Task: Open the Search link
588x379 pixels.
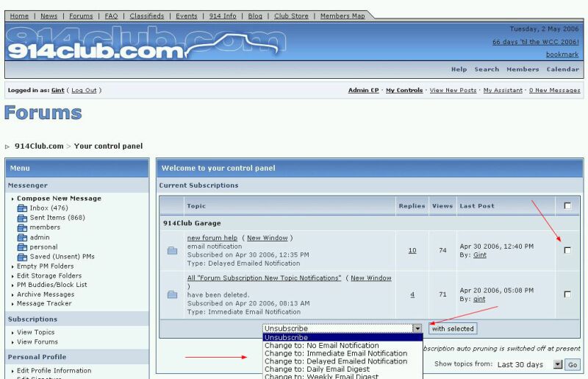Action: pyautogui.click(x=487, y=69)
